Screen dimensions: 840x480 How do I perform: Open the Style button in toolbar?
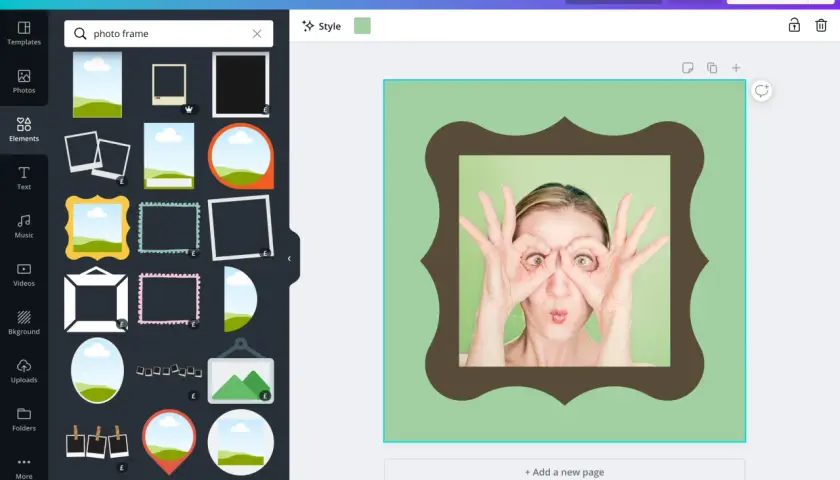pyautogui.click(x=321, y=26)
